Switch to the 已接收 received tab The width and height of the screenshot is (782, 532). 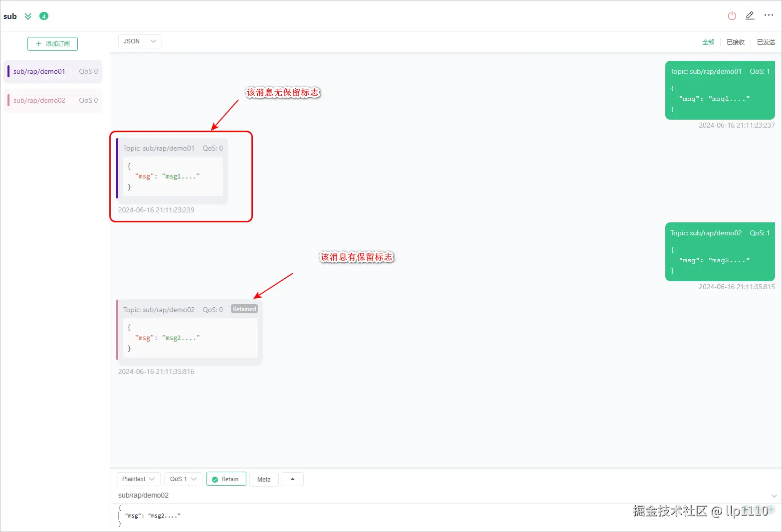736,42
